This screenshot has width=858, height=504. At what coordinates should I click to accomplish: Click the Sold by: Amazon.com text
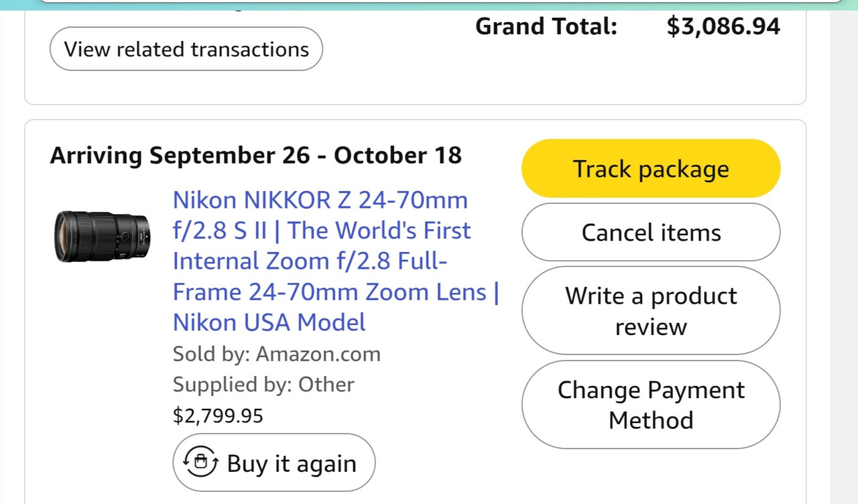click(x=277, y=353)
